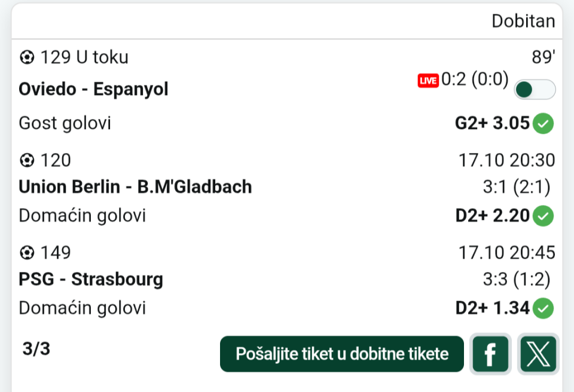Viewport: 574px width, 392px height.
Task: Select the D2+ 2.20 odds
Action: [x=492, y=216]
